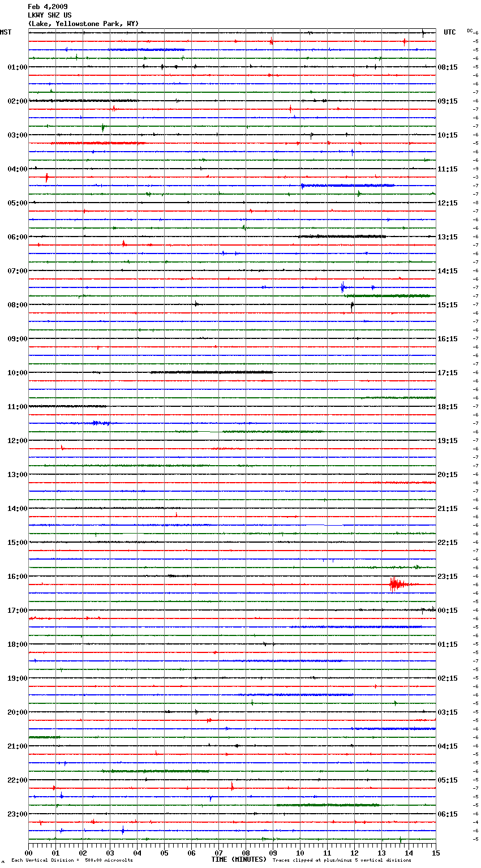Select the 23:15 UTC time label
The height and width of the screenshot is (868, 481).
pyautogui.click(x=448, y=577)
